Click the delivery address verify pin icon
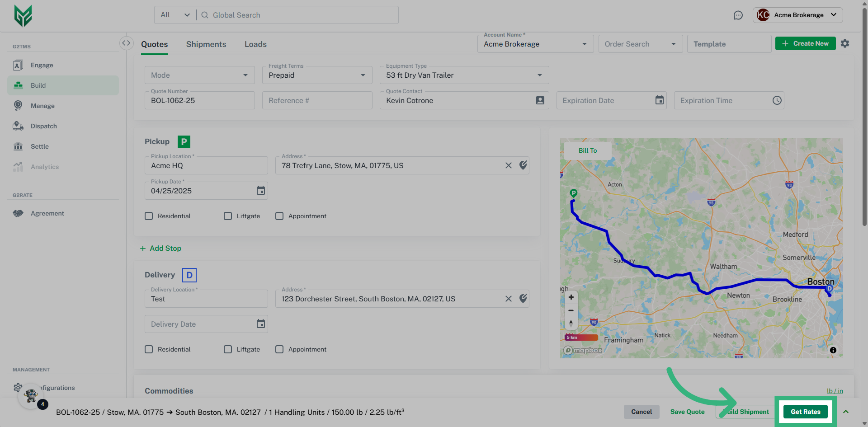Screen dimensions: 868x427 (x=523, y=299)
